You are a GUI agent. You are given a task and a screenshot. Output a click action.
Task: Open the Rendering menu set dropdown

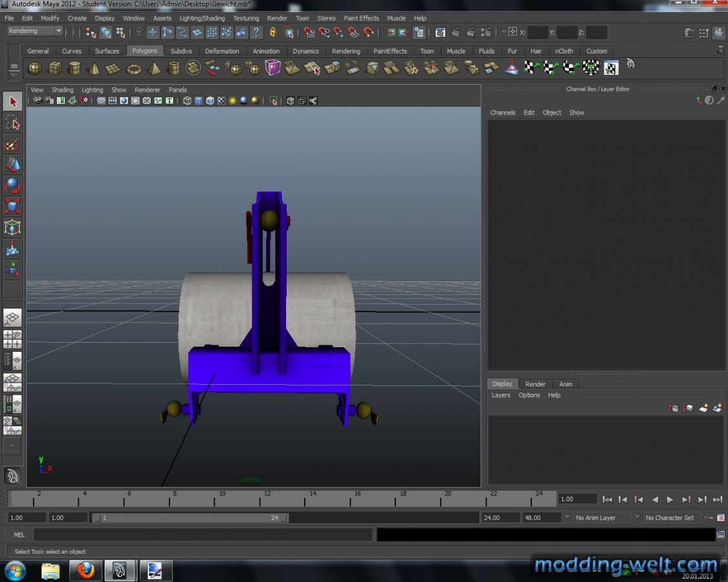[x=35, y=31]
